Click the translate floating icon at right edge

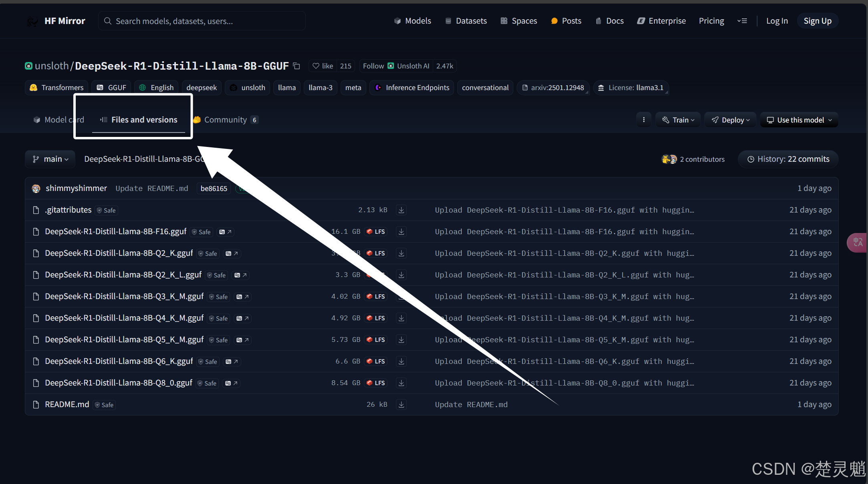858,242
